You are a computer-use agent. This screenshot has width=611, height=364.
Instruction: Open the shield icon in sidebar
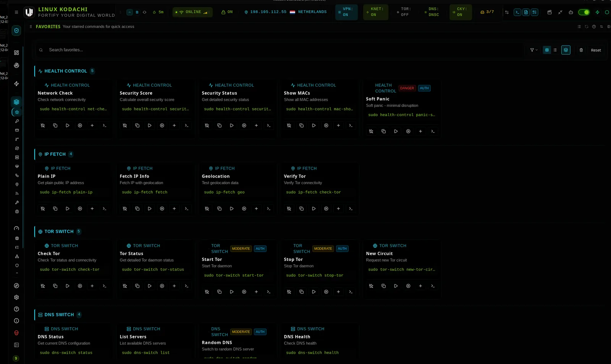[16, 31]
